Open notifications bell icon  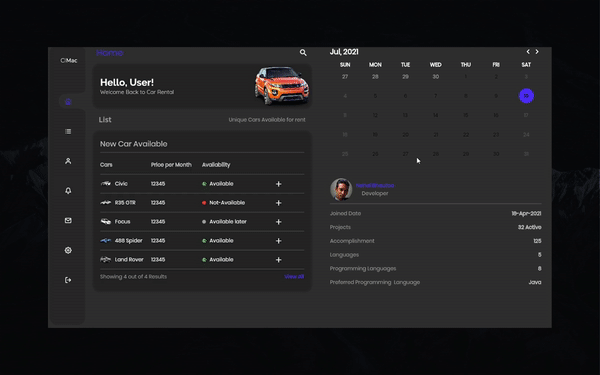[x=68, y=191]
